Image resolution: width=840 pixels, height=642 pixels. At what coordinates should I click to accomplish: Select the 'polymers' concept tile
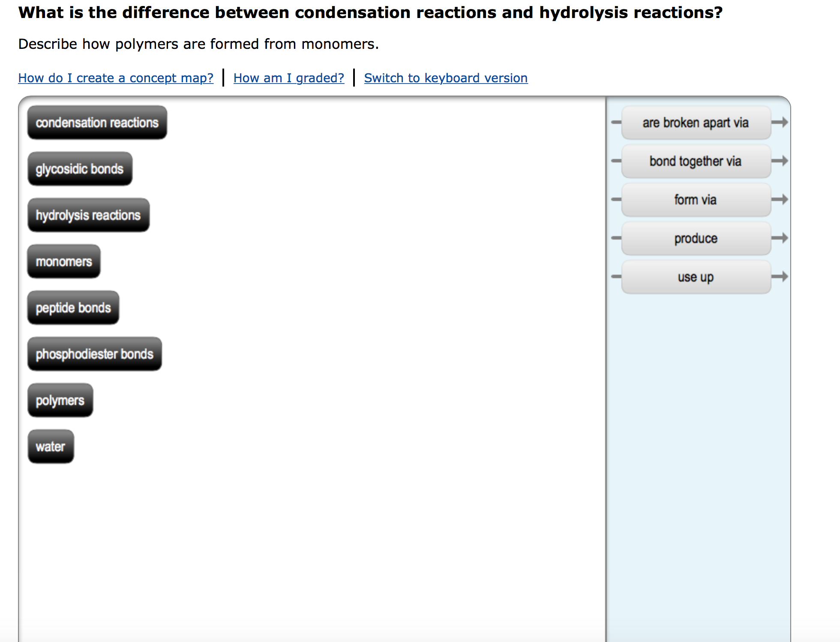click(60, 400)
